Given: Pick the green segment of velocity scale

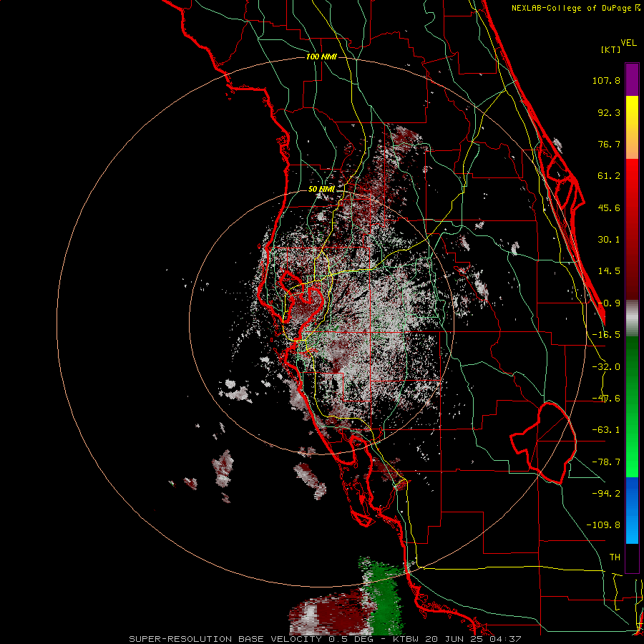Looking at the screenshot, I should [x=632, y=406].
